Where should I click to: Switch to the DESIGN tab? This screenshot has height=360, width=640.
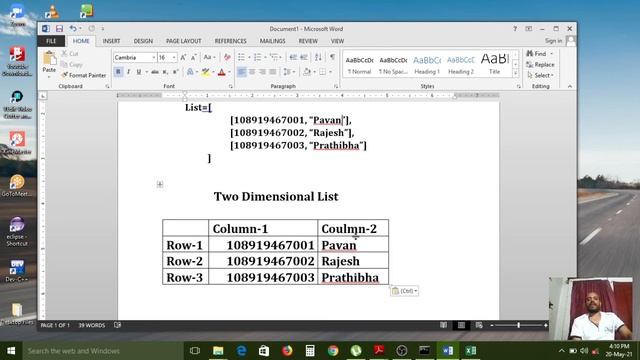click(143, 41)
